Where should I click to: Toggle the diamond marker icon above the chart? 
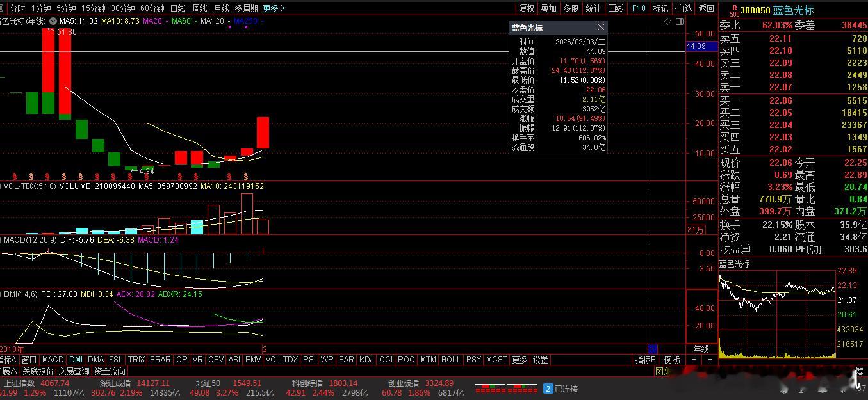click(667, 21)
